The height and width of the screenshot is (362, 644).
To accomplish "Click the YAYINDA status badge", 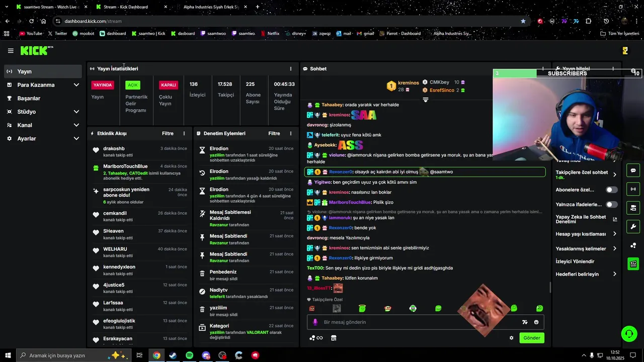I will point(103,85).
